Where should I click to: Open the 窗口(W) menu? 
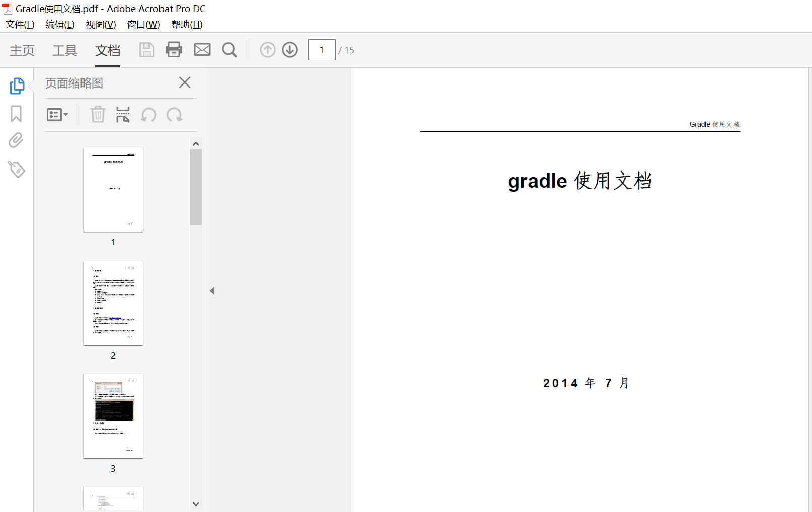click(x=144, y=24)
